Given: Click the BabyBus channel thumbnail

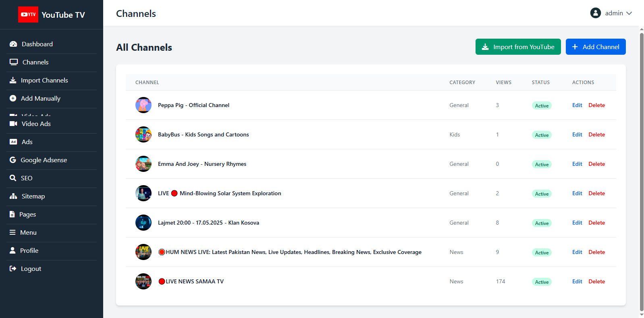Looking at the screenshot, I should point(143,134).
